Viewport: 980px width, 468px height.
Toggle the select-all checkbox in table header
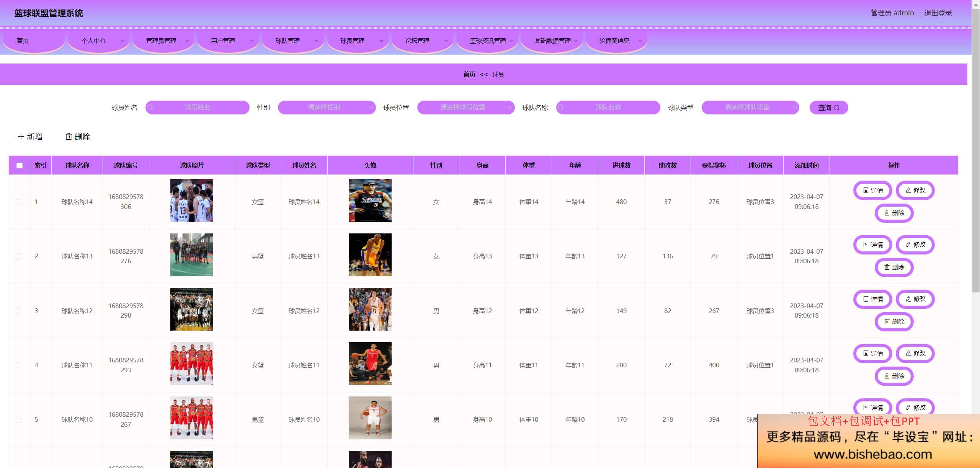[20, 165]
